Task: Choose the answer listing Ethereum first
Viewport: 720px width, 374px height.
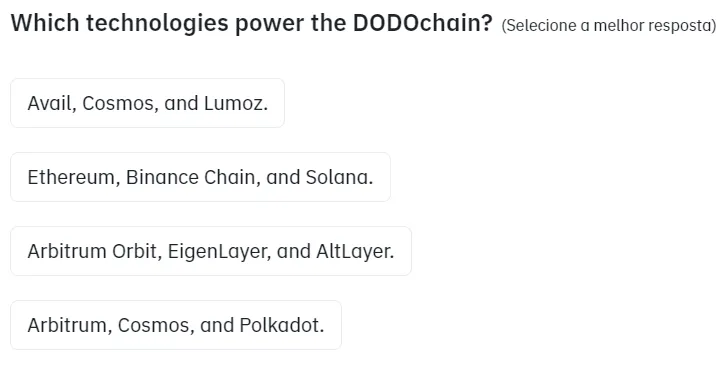Action: [x=200, y=177]
